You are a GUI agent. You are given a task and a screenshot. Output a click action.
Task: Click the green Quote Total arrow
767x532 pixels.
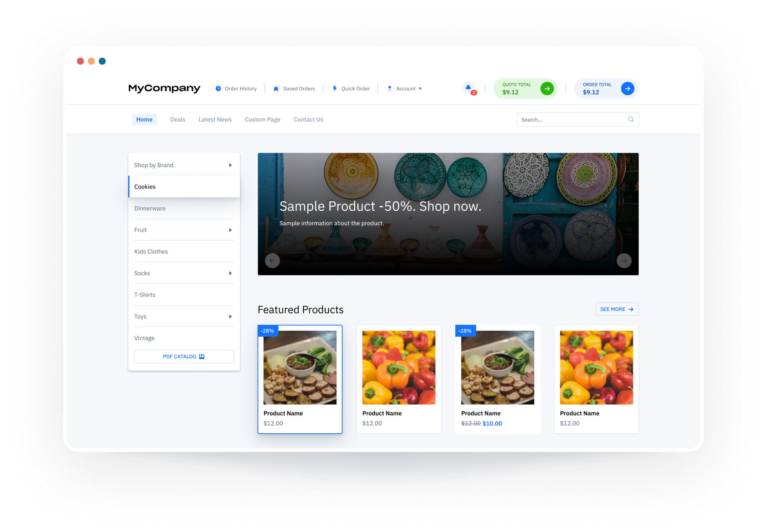pyautogui.click(x=547, y=88)
